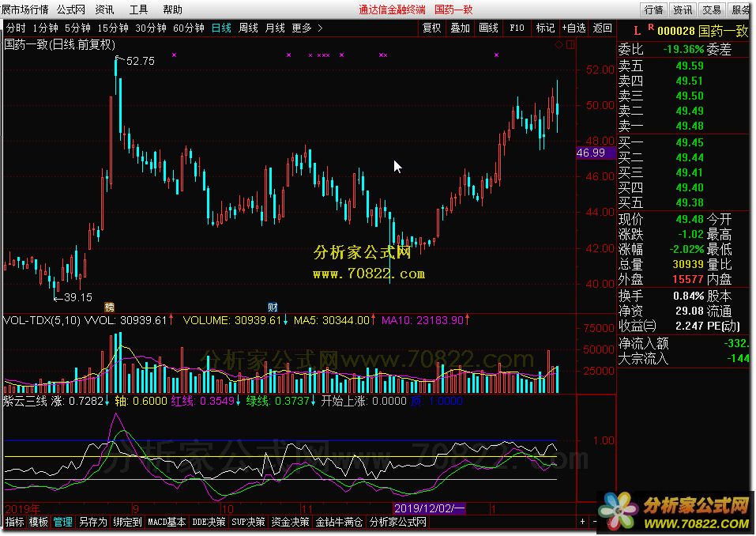Click the 52.75 high price label
Screen dimensions: 756x536
(141, 62)
